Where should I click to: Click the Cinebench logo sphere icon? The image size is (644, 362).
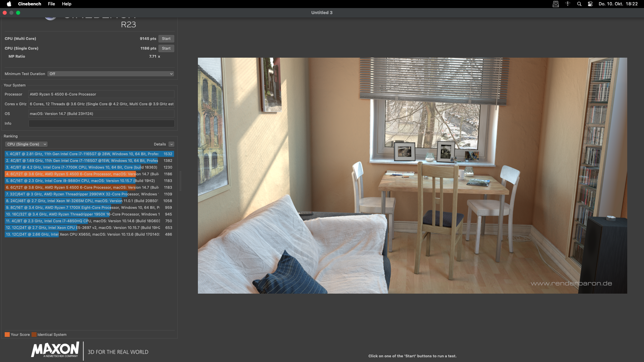pos(50,18)
